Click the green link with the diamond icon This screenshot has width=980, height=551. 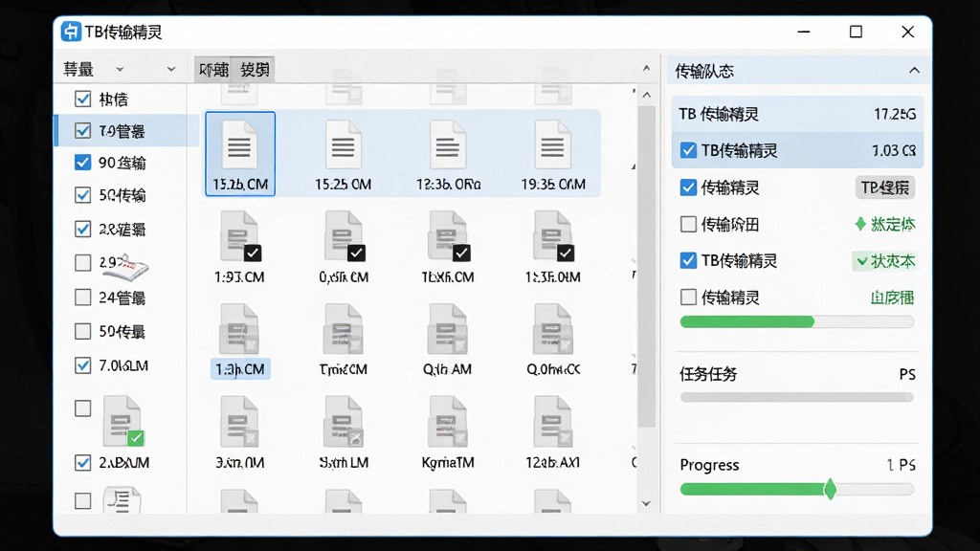pos(885,224)
